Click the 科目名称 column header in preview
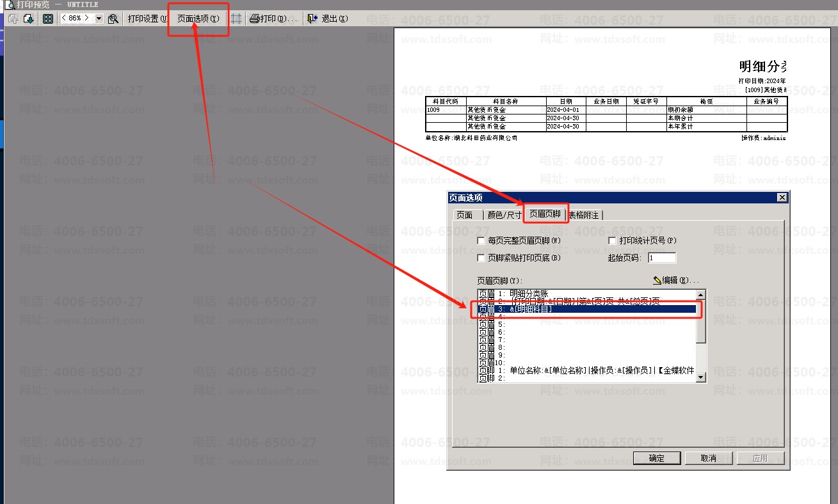Screen dimensions: 838x504 pos(506,101)
